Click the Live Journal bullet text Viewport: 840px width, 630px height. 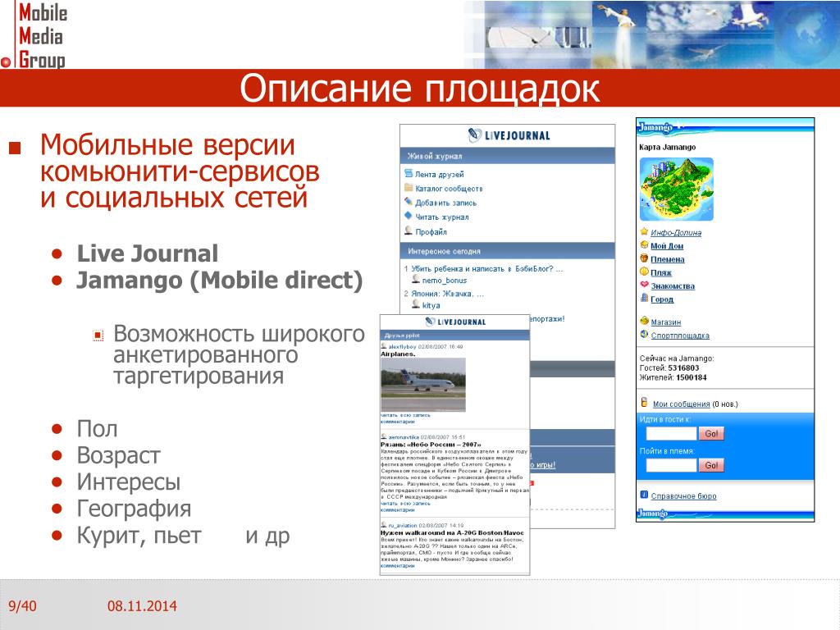[x=148, y=253]
